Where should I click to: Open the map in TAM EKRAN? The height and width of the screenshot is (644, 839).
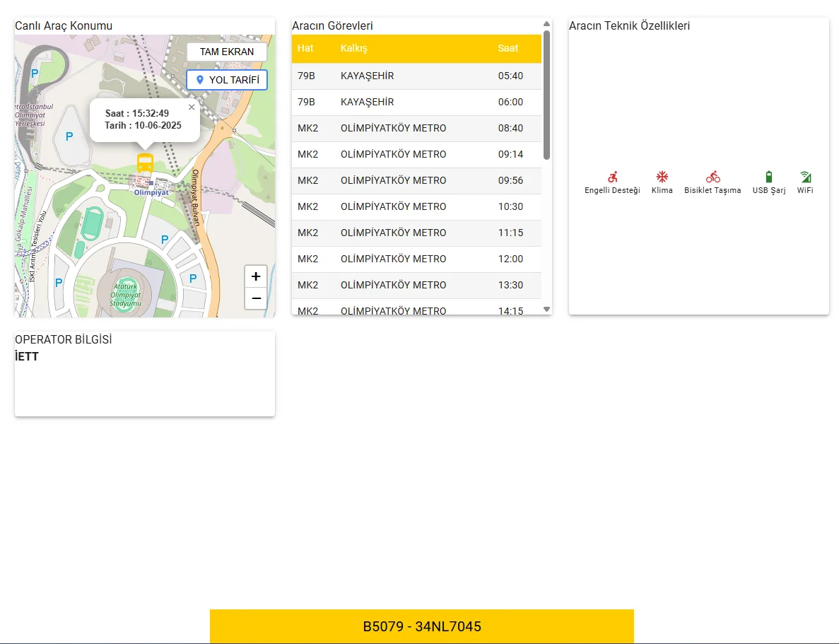pyautogui.click(x=227, y=52)
